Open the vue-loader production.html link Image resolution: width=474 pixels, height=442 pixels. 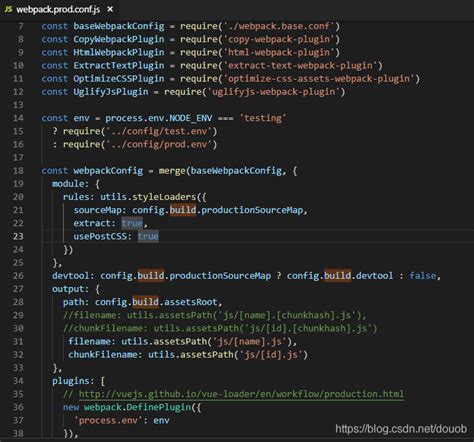(241, 394)
